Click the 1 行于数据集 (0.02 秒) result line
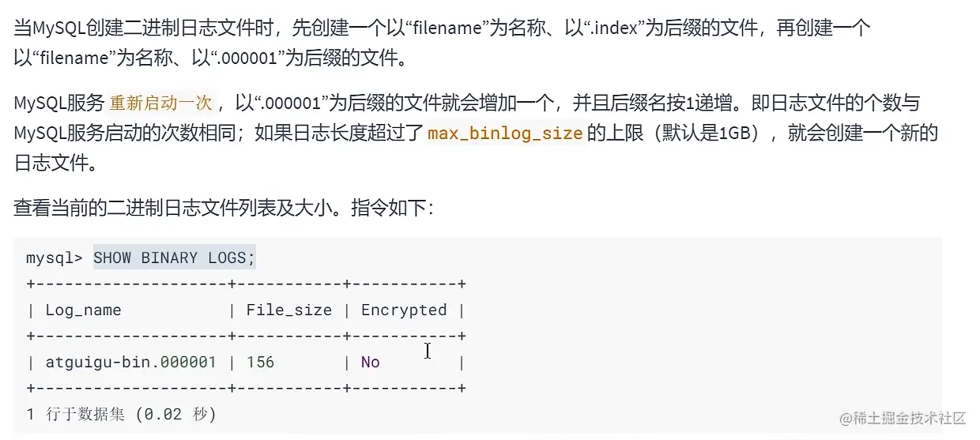This screenshot has width=980, height=440. pyautogui.click(x=121, y=413)
